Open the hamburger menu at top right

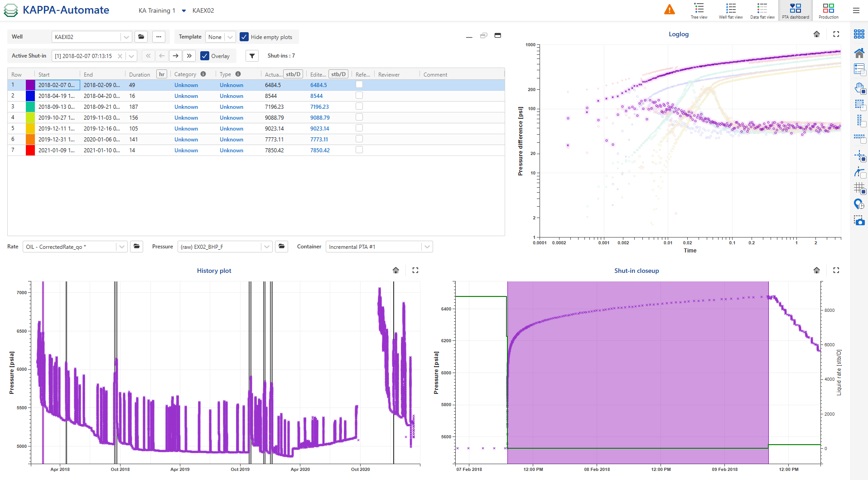[856, 10]
